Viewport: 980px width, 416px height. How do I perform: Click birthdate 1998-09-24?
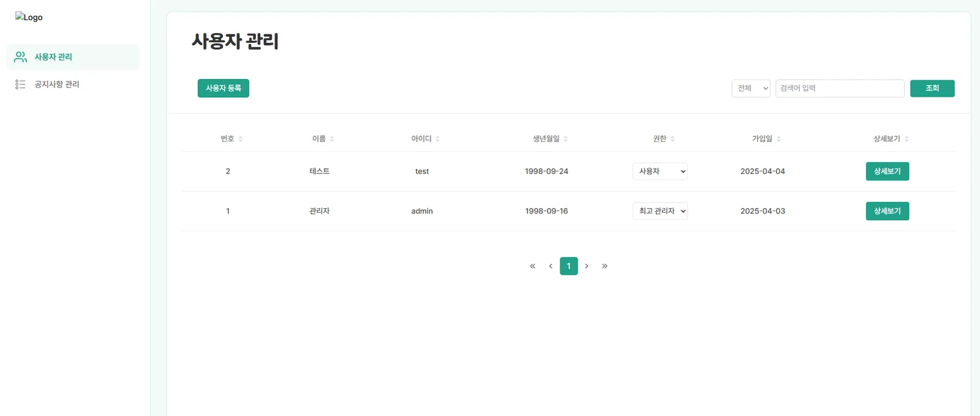(x=546, y=171)
